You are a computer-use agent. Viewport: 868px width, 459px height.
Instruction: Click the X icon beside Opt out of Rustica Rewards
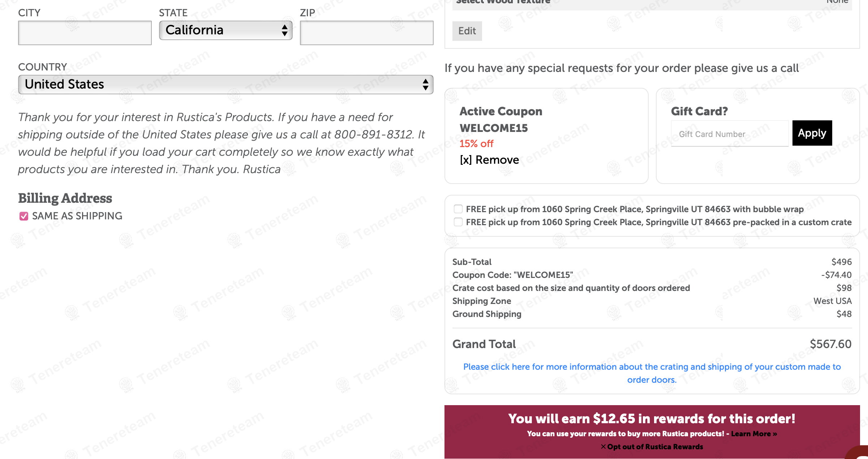(x=603, y=447)
